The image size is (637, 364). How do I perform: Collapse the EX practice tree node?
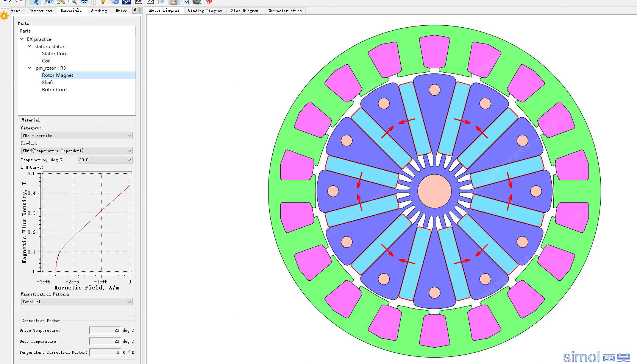pos(22,39)
